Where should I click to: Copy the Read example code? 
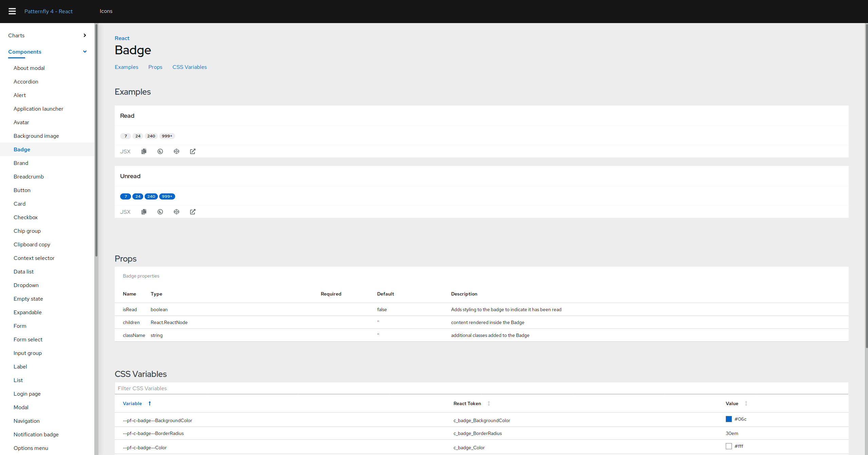pos(144,151)
